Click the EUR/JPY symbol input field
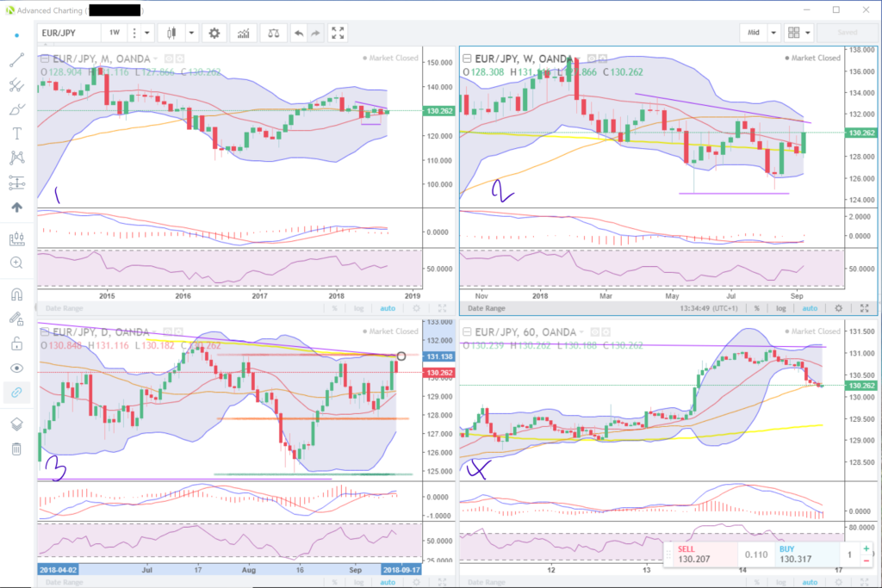 (x=69, y=33)
